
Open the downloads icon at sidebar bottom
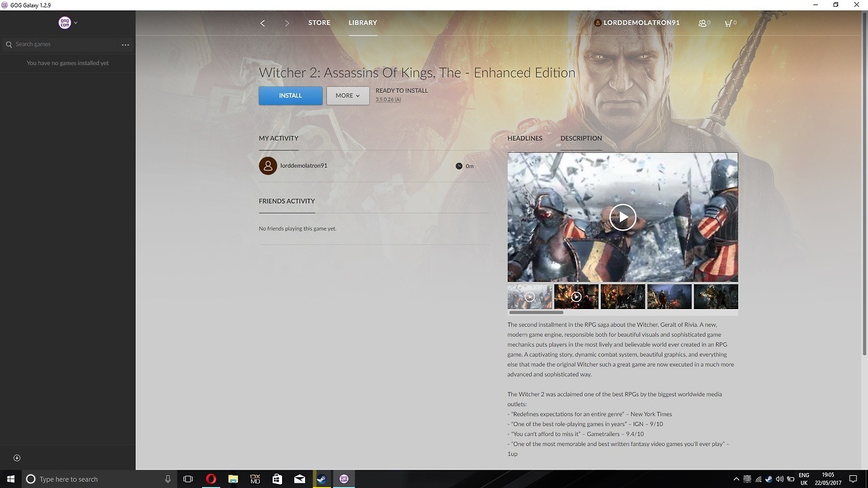pos(17,458)
